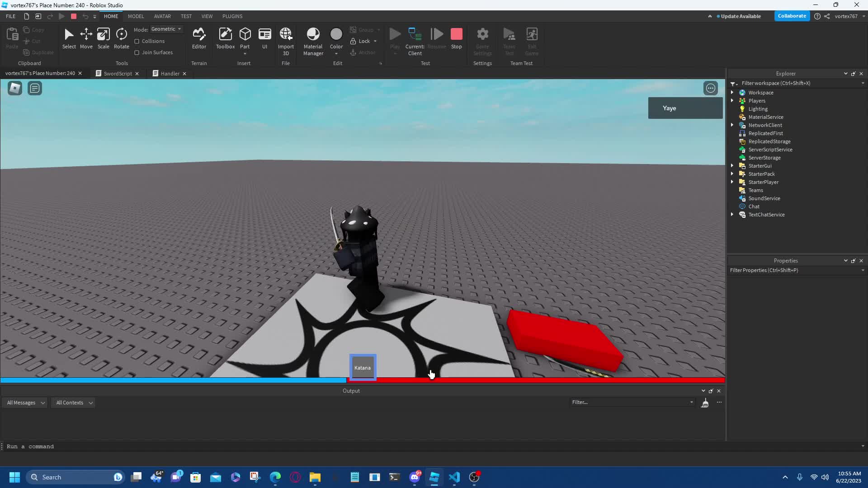Click the Anchor tool in the Edit section
The height and width of the screenshot is (488, 868).
point(363,52)
